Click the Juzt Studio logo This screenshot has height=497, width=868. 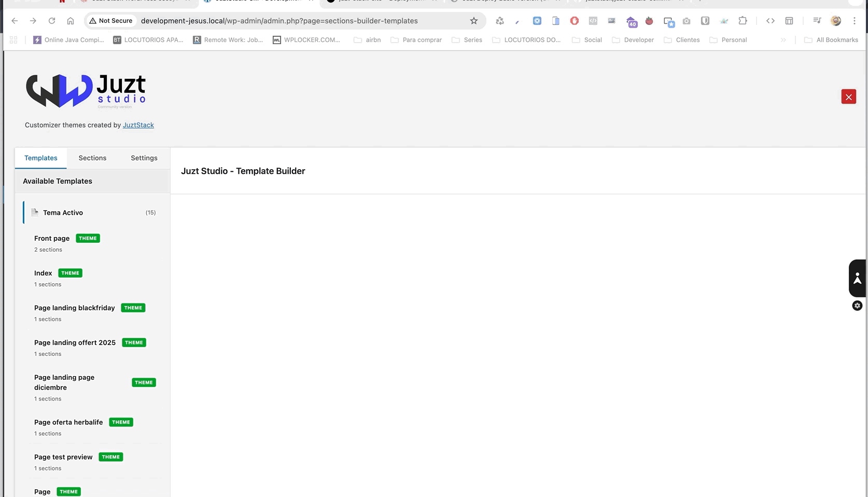86,91
